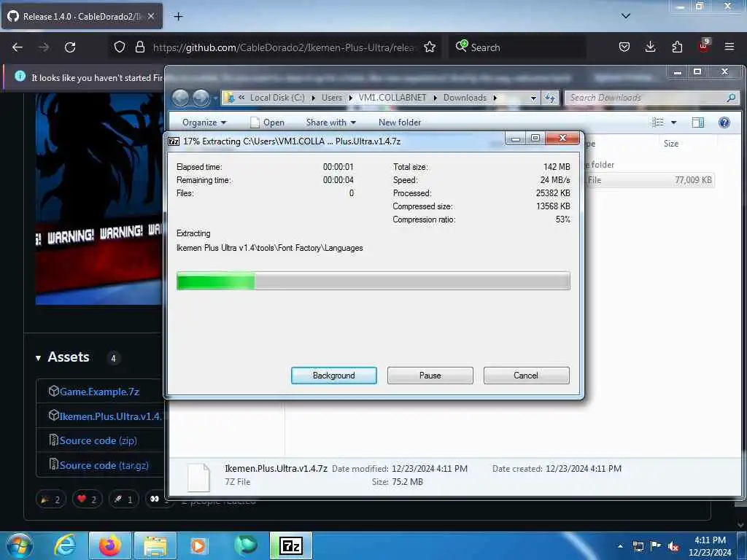
Task: Select Local Disk (C:) breadcrumb
Action: pyautogui.click(x=276, y=98)
